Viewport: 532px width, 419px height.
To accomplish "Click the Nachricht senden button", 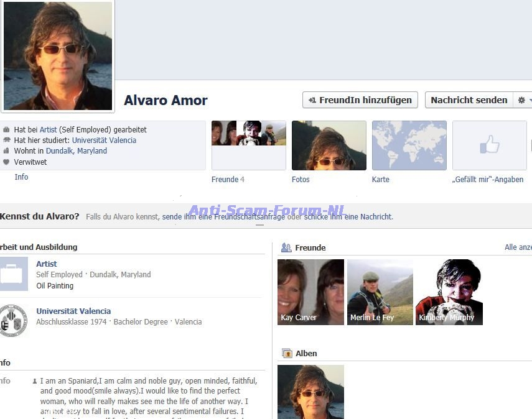I will [x=469, y=100].
